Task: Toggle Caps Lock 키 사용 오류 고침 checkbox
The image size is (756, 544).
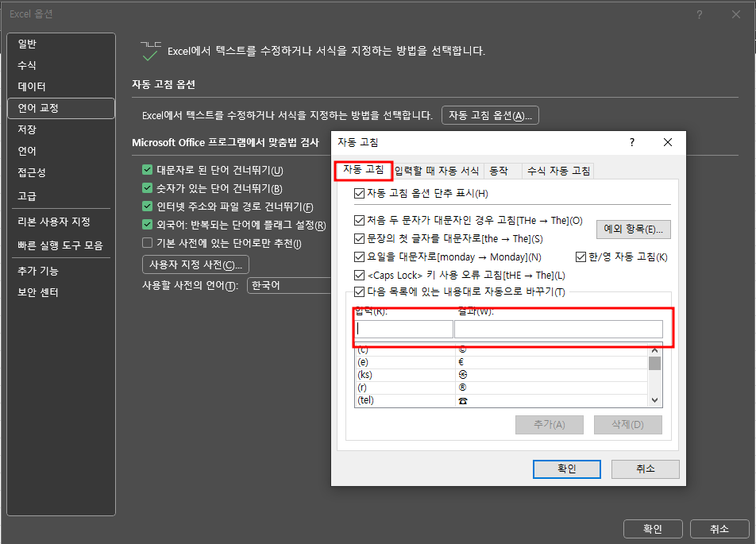Action: [x=359, y=275]
